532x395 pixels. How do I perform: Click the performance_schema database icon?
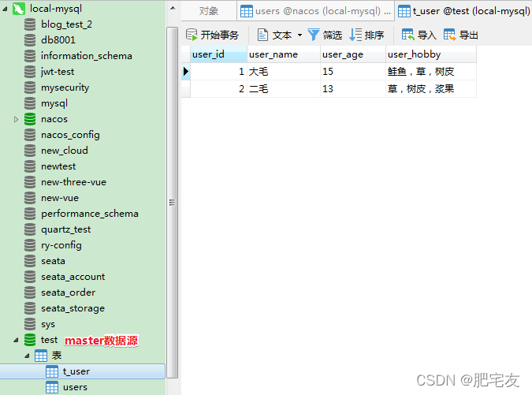click(30, 214)
